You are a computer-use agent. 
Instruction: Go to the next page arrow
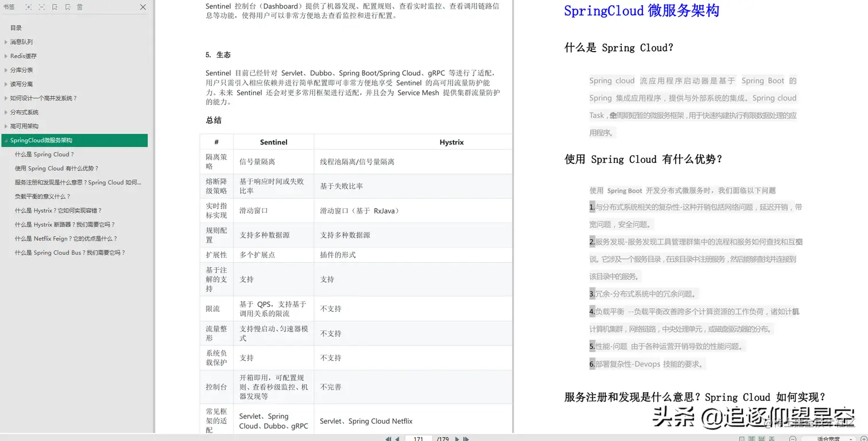click(456, 438)
